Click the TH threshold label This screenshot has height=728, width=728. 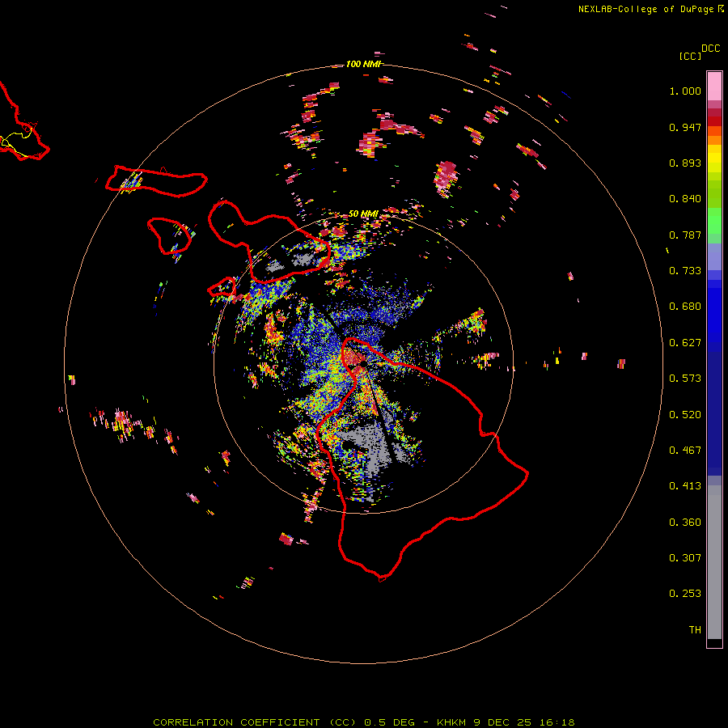pyautogui.click(x=695, y=630)
